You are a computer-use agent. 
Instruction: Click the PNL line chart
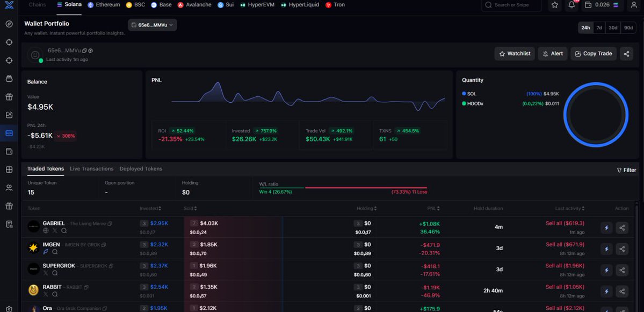(x=308, y=97)
